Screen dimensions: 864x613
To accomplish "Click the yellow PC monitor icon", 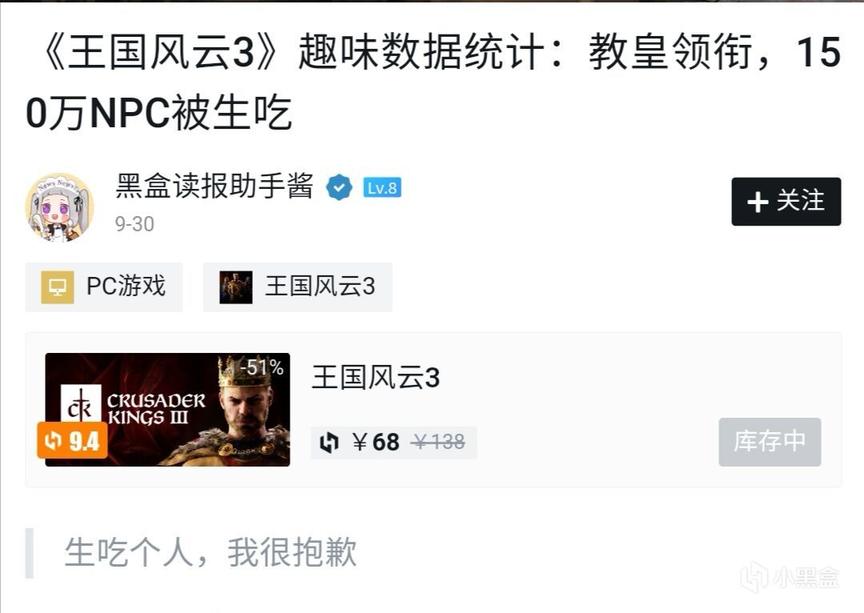I will pos(57,287).
